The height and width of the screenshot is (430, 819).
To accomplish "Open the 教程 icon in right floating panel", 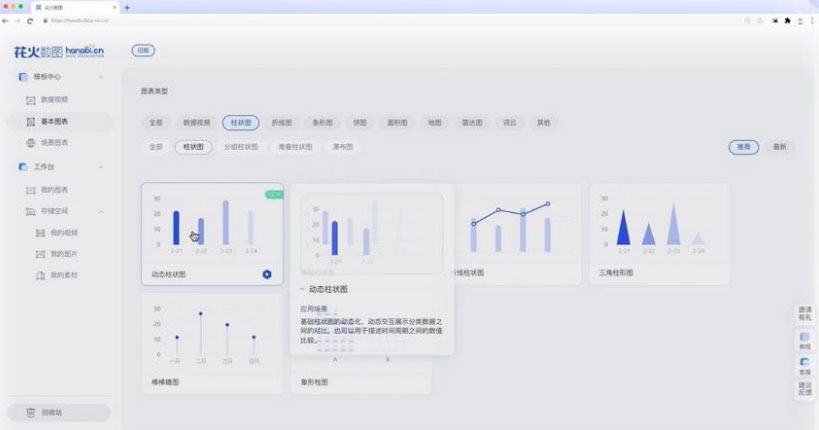I will click(x=805, y=339).
